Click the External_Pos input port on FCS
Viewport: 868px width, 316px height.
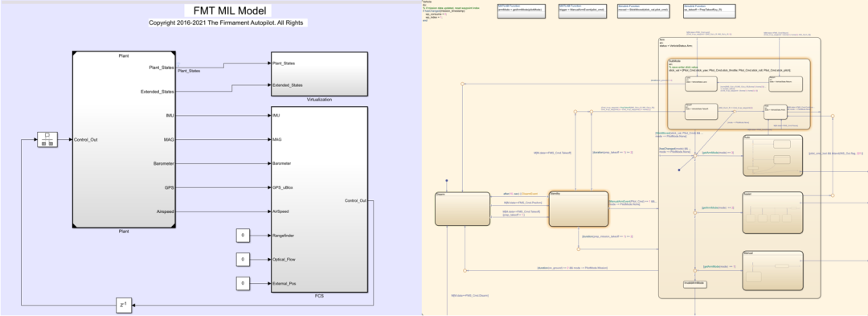284,283
